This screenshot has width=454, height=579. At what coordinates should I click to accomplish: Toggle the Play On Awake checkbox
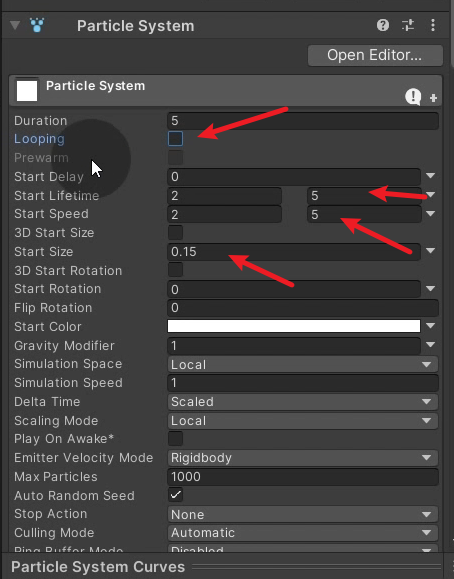[175, 439]
